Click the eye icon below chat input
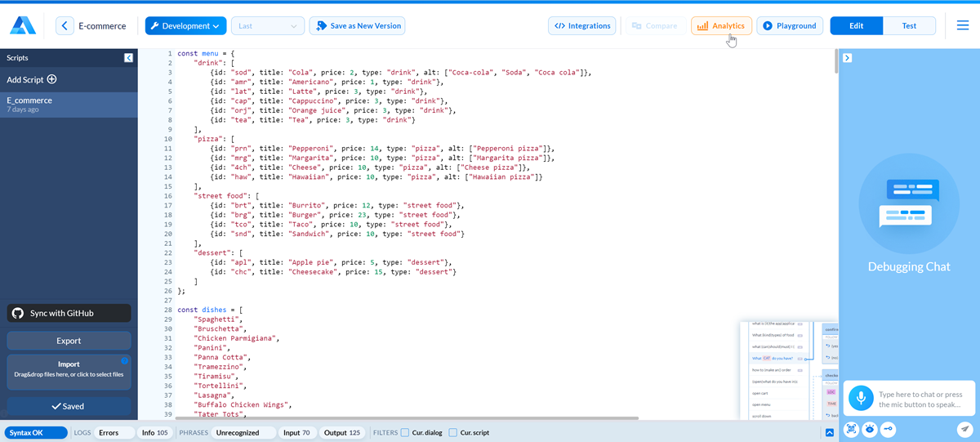The height and width of the screenshot is (442, 980). [x=870, y=429]
